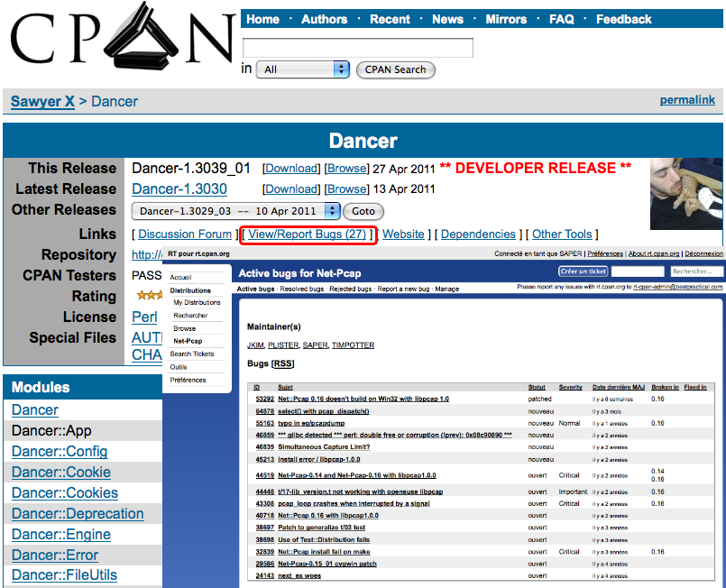Click the Créer un ticket button
726x588 pixels.
[x=583, y=271]
